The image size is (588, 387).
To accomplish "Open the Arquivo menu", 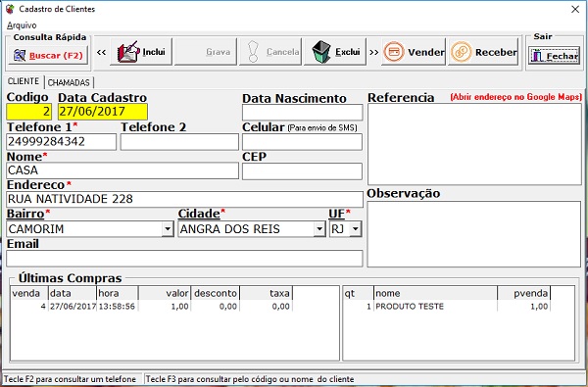I will [x=22, y=25].
